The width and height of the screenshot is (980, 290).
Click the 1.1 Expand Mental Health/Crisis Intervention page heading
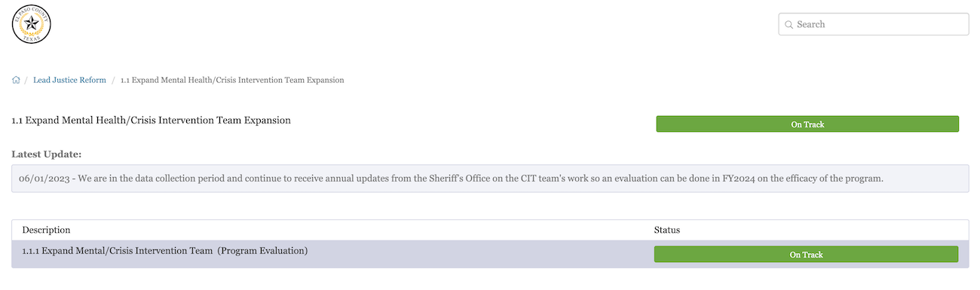tap(152, 120)
